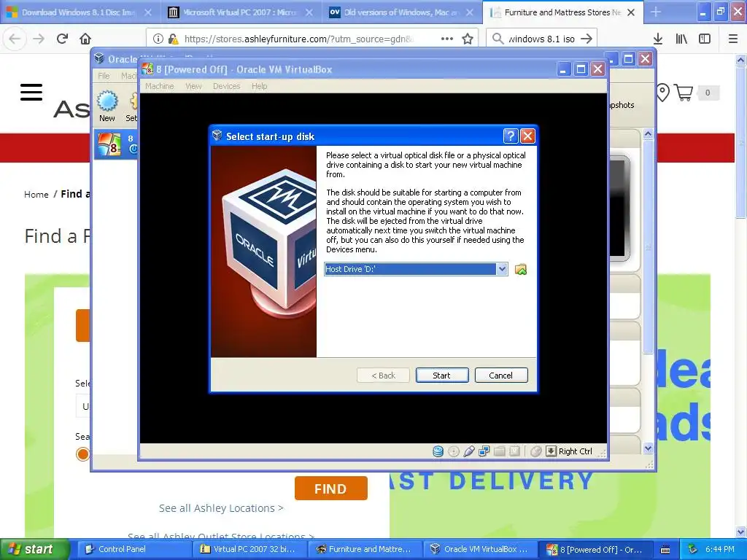The height and width of the screenshot is (560, 747).
Task: Open the Machine menu in VM window
Action: point(159,86)
